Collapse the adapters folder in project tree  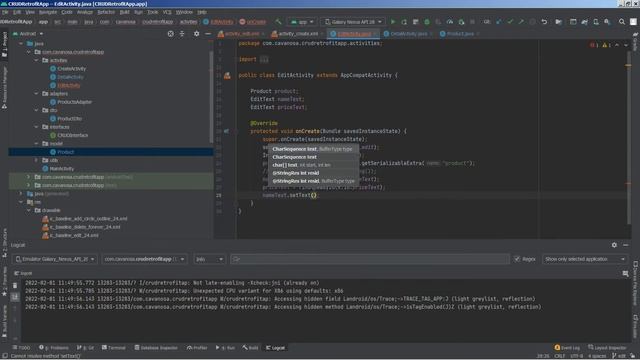[36, 94]
